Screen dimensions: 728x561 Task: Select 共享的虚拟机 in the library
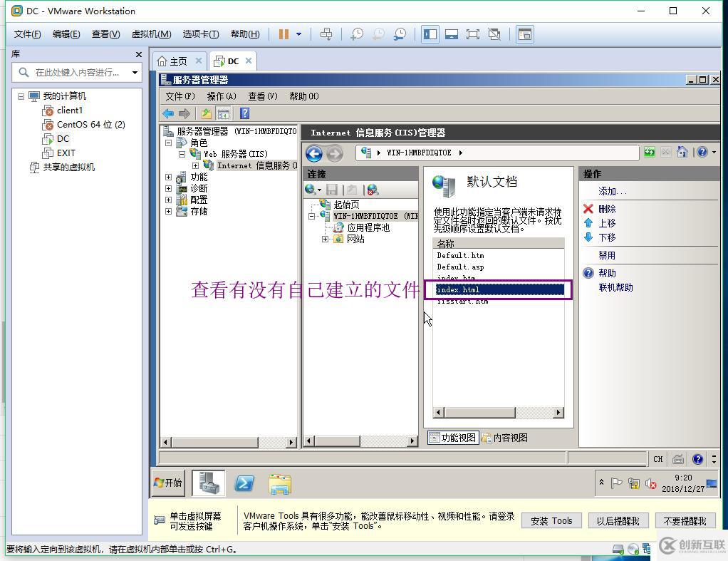(68, 168)
